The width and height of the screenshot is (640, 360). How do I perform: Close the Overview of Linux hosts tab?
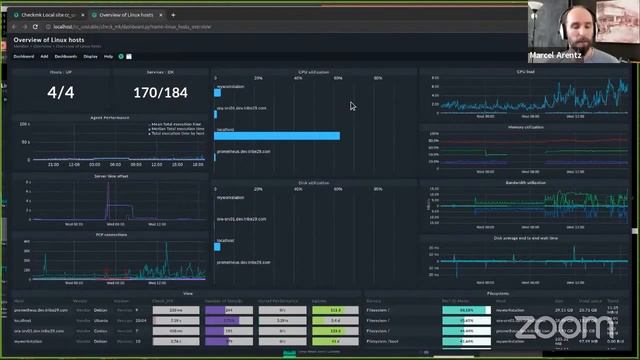pos(161,15)
